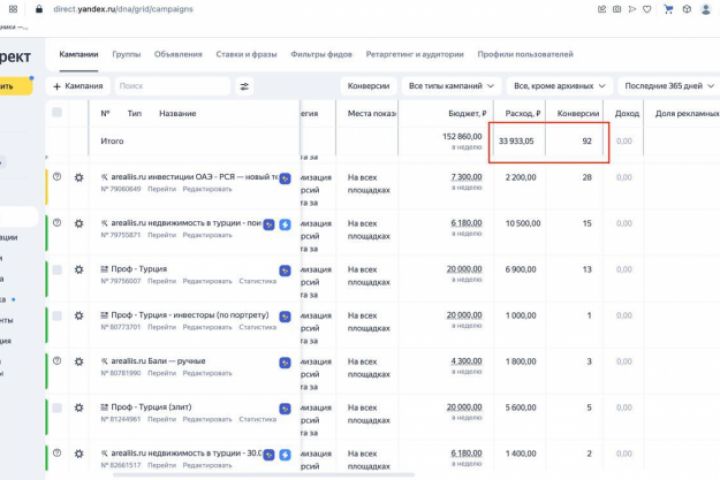
Task: Click weekly budget 4 300,00 value
Action: [467, 361]
